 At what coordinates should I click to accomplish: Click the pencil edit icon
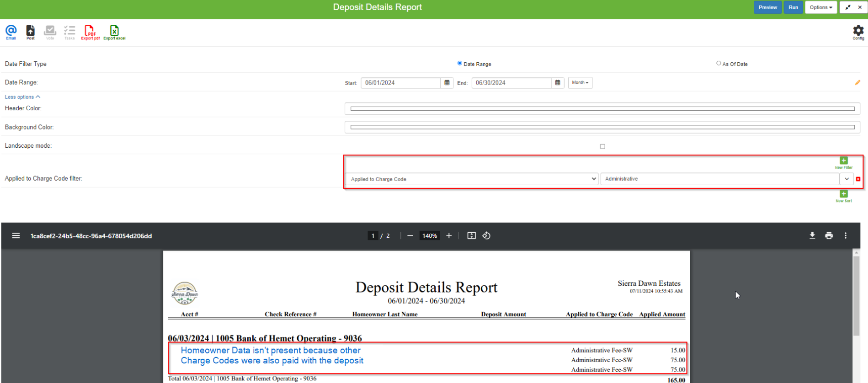[x=857, y=82]
